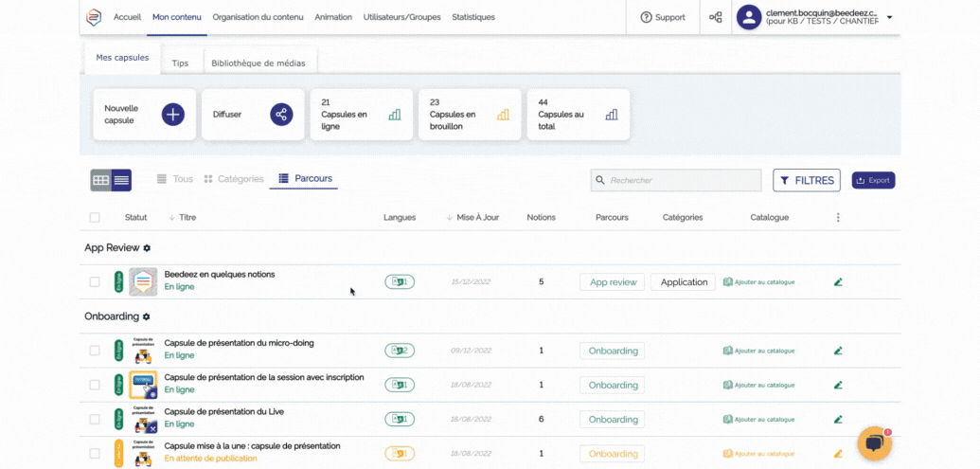
Task: Open the chat support bubble
Action: (874, 442)
